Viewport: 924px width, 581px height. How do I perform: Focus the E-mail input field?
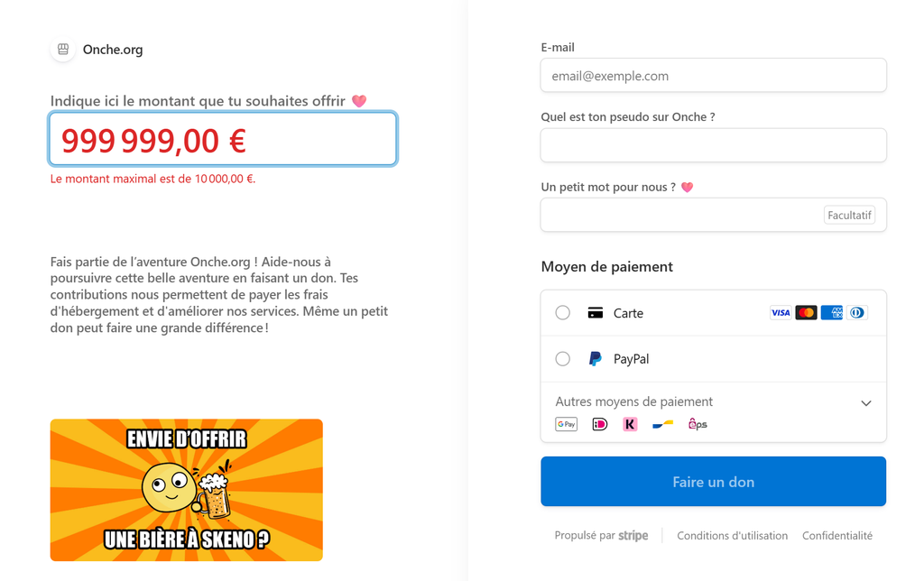[713, 76]
